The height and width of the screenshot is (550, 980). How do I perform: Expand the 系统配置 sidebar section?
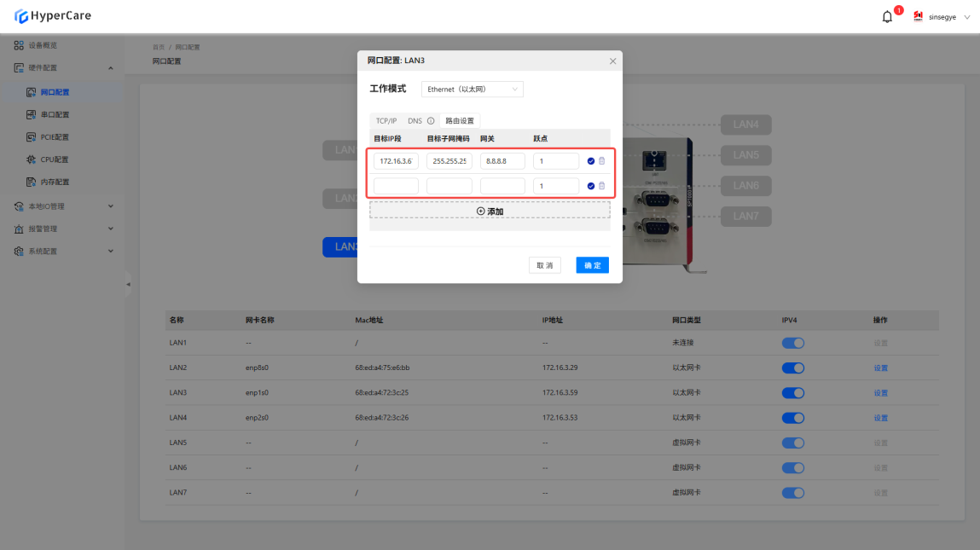(64, 252)
